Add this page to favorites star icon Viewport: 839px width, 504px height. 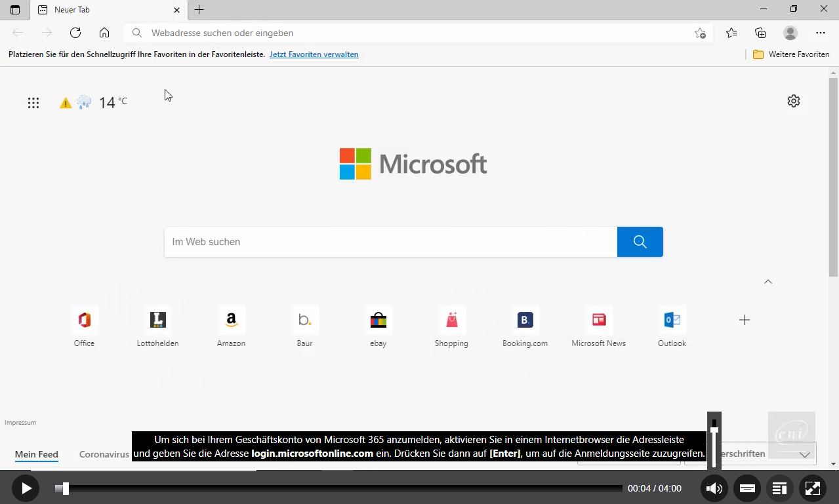pos(700,33)
